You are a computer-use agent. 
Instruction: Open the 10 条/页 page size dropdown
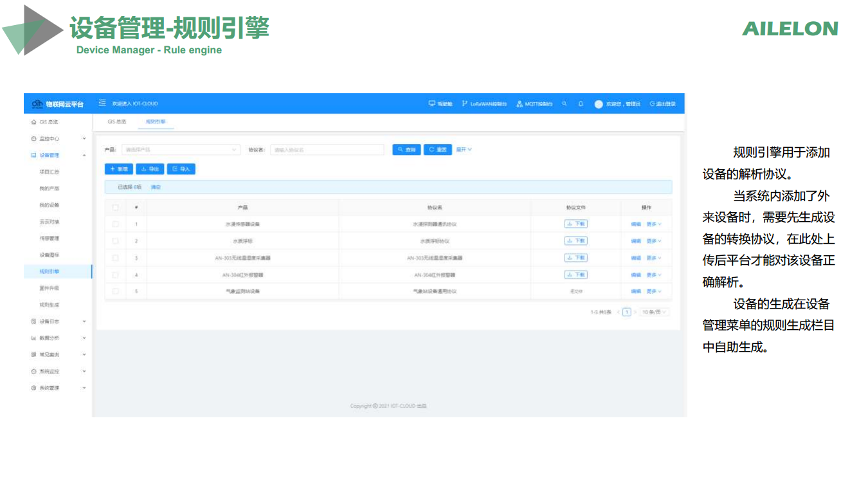[x=655, y=312]
